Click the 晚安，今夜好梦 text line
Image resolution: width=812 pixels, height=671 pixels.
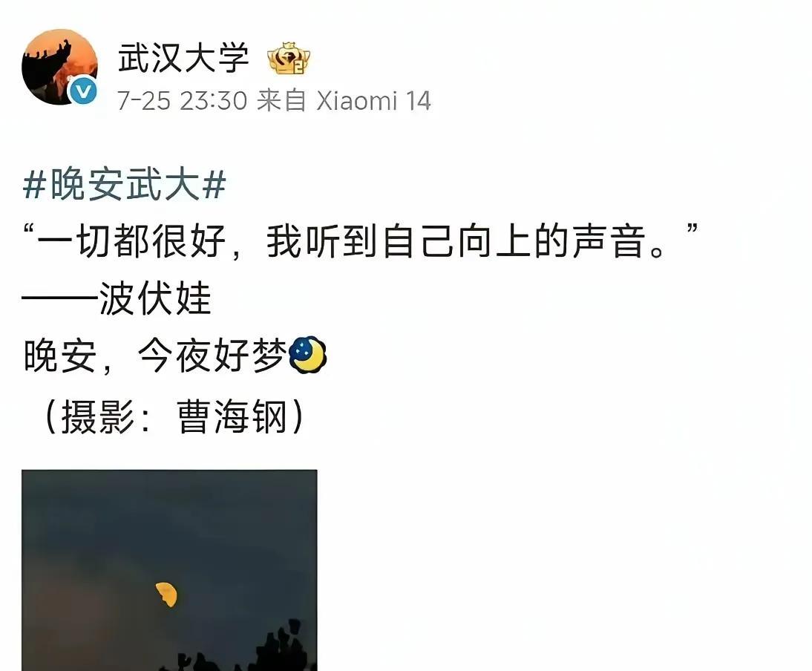point(155,356)
